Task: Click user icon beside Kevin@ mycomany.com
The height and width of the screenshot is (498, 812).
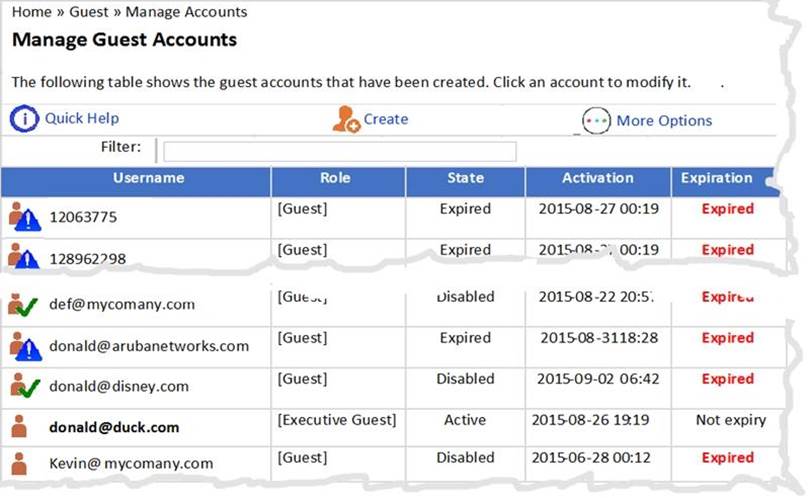Action: tap(18, 462)
